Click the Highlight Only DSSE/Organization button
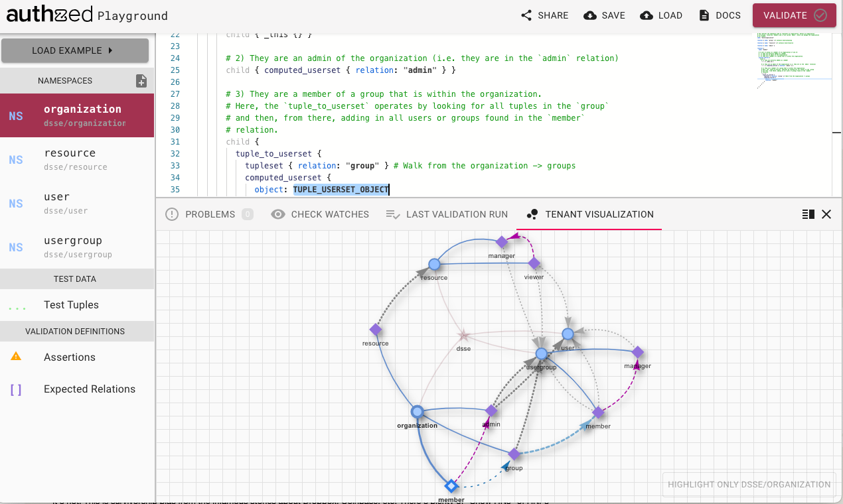 pos(749,484)
